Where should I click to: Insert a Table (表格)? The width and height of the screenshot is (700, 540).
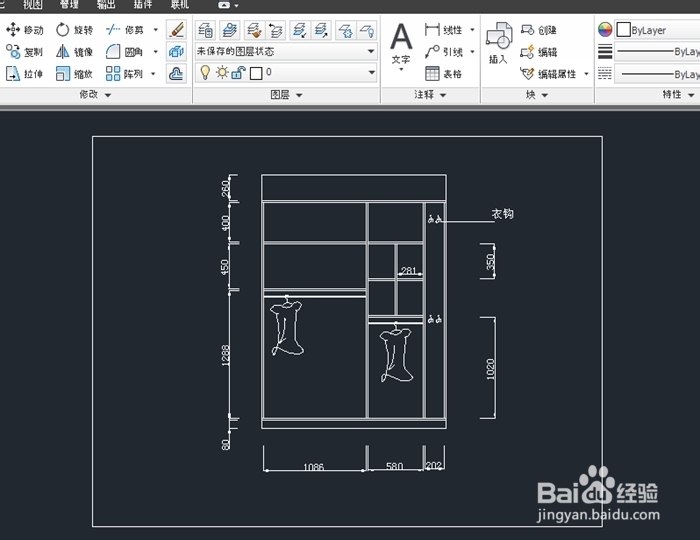pyautogui.click(x=443, y=74)
